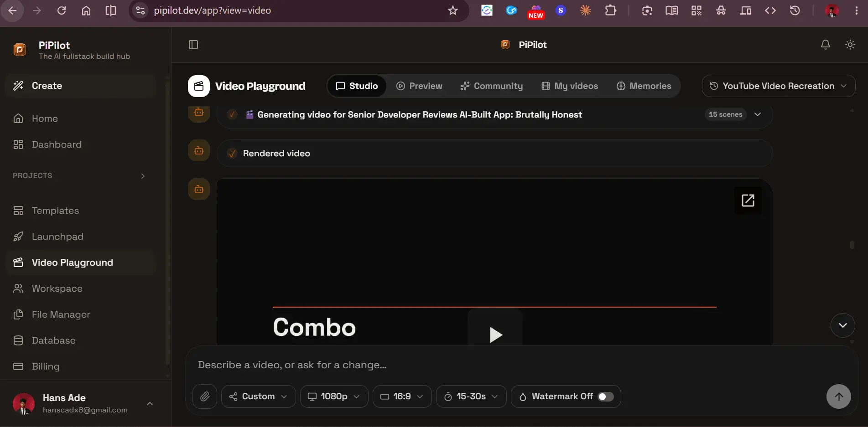Image resolution: width=868 pixels, height=427 pixels.
Task: Open the browser developer code icon
Action: [770, 10]
